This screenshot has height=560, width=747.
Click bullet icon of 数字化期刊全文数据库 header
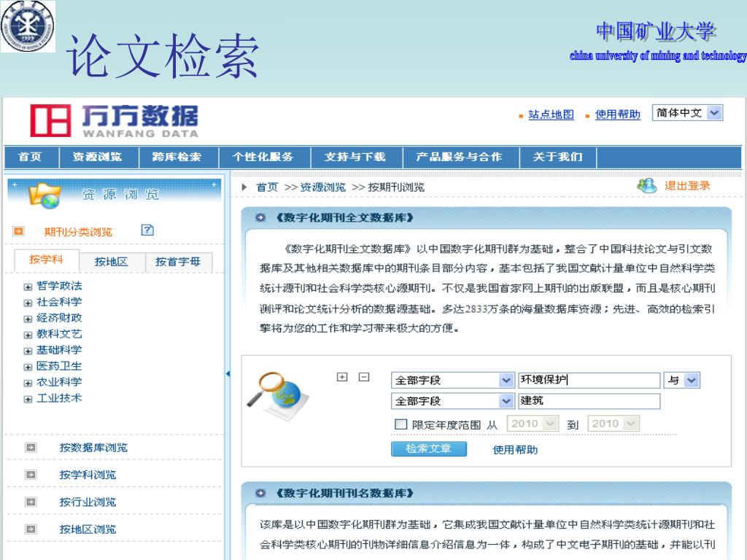point(260,217)
